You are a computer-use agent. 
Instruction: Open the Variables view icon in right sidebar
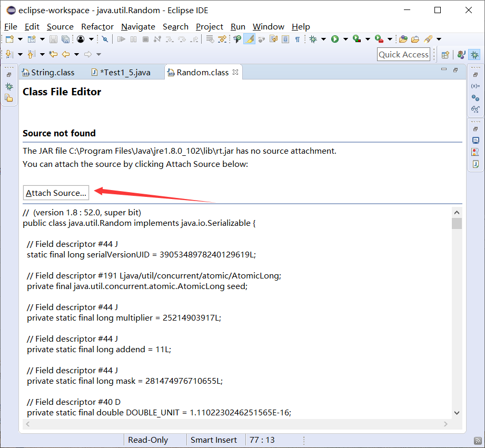click(x=476, y=86)
